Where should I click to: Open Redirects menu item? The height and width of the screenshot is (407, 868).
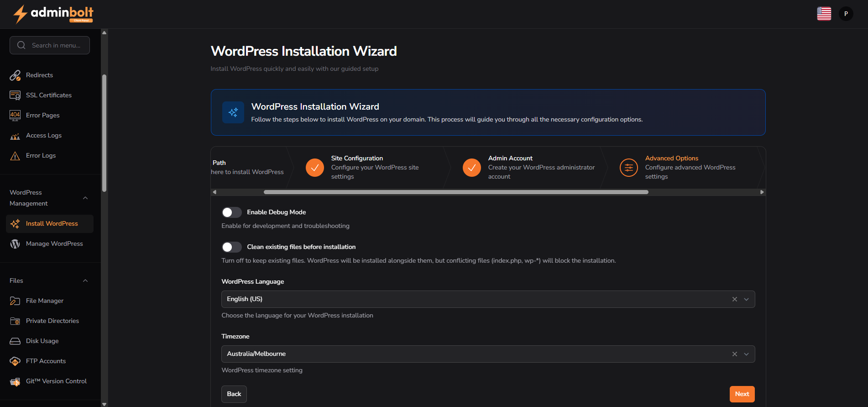(50, 75)
